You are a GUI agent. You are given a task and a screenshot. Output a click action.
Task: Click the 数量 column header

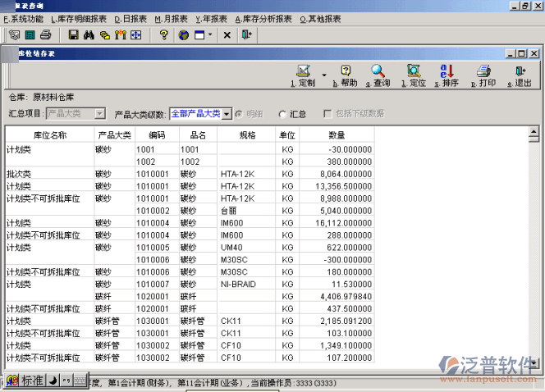(337, 134)
